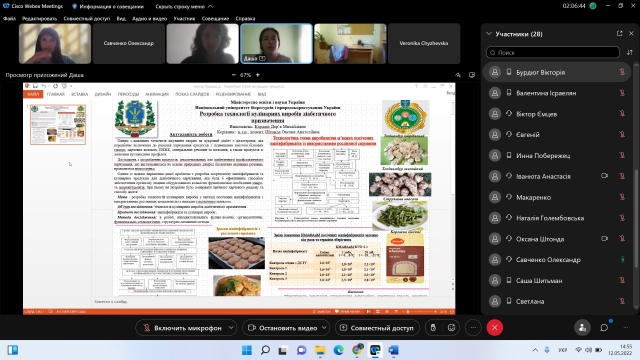Stop camera with Остановить видео
The image size is (640, 360).
pos(282,328)
